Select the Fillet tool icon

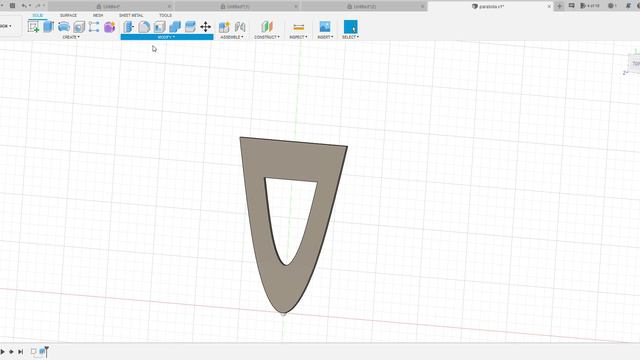click(144, 27)
